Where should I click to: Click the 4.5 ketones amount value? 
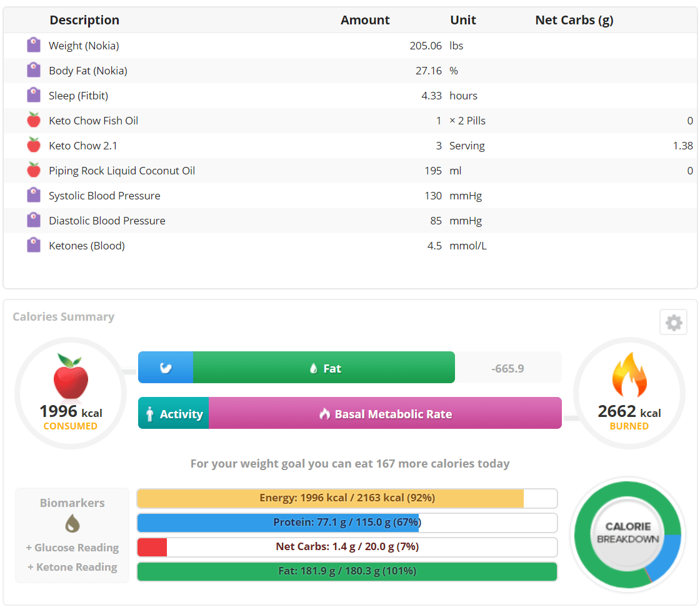(434, 246)
